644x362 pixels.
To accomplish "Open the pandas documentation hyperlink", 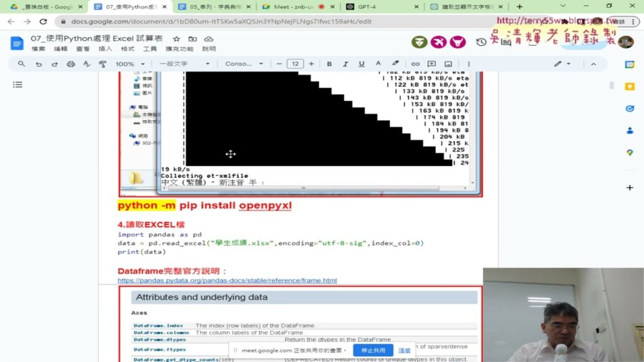I will tap(227, 280).
